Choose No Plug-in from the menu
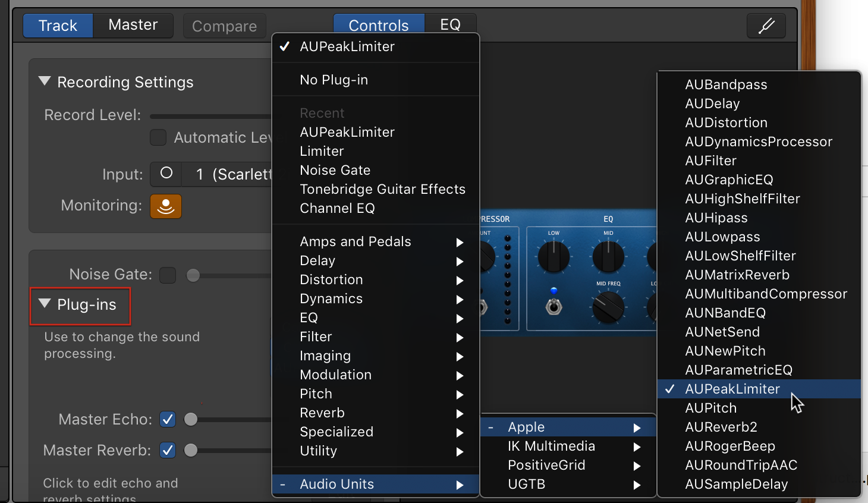This screenshot has height=503, width=868. (x=334, y=80)
